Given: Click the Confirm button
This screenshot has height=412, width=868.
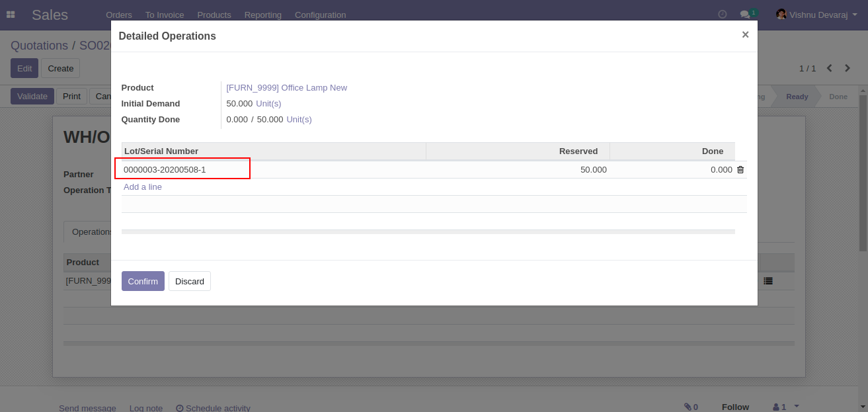Looking at the screenshot, I should click(x=143, y=281).
